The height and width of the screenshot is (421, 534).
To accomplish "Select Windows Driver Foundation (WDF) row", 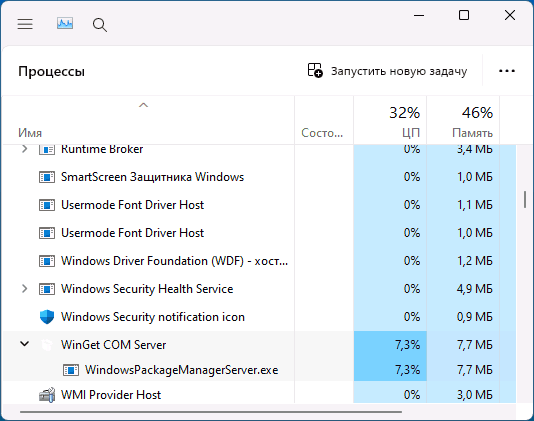I will click(259, 261).
